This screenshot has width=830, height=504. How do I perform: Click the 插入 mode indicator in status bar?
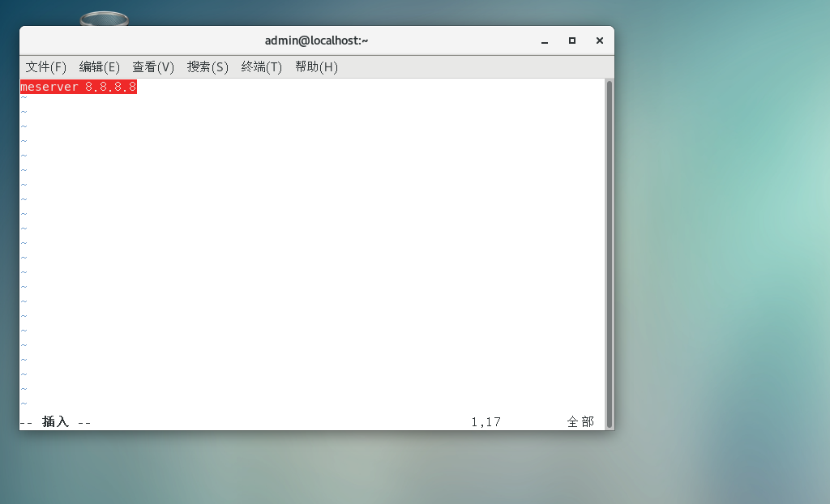[x=55, y=421]
